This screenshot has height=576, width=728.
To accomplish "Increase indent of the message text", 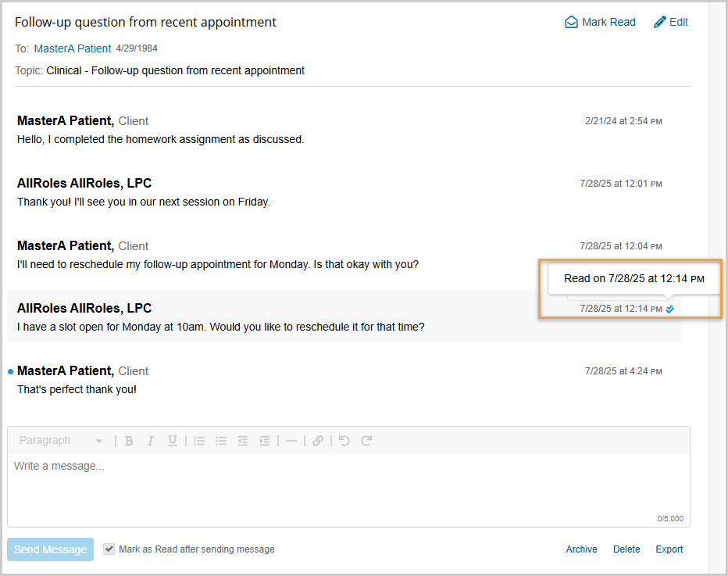I will point(265,441).
